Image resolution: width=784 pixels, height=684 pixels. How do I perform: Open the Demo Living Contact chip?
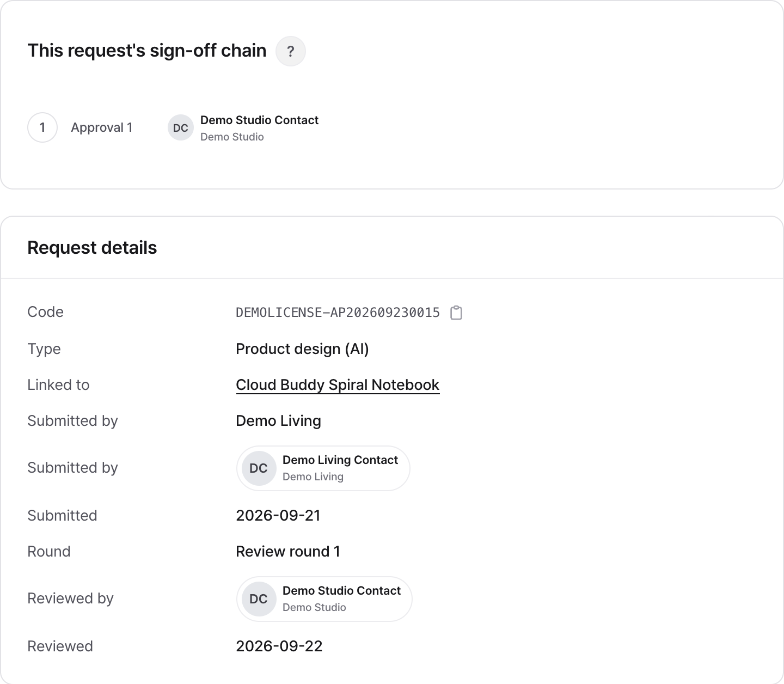click(x=323, y=468)
